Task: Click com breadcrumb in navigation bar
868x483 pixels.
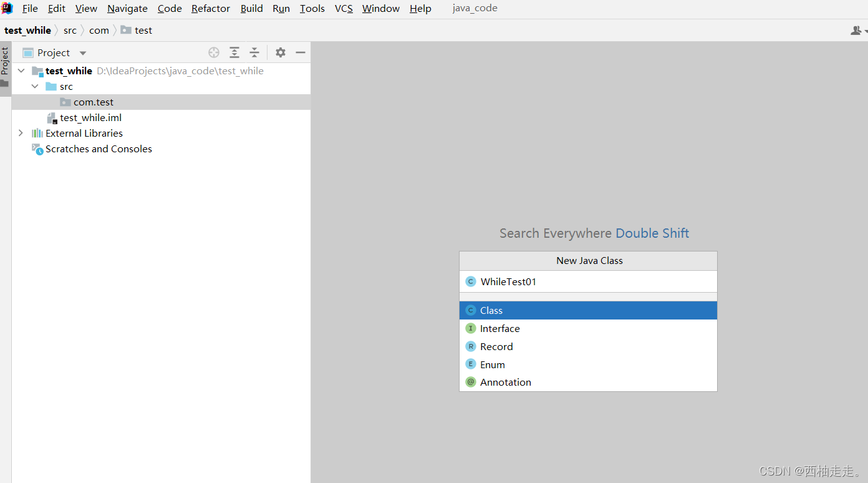Action: coord(99,30)
